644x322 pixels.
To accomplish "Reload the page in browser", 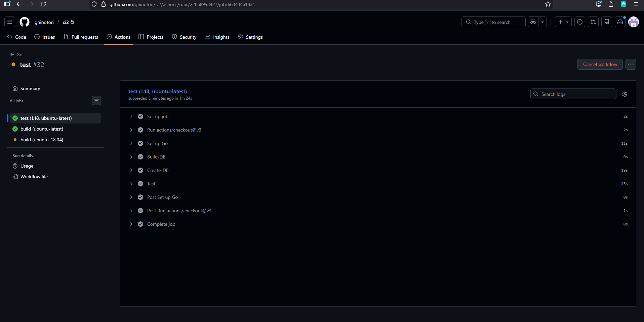I will (43, 4).
